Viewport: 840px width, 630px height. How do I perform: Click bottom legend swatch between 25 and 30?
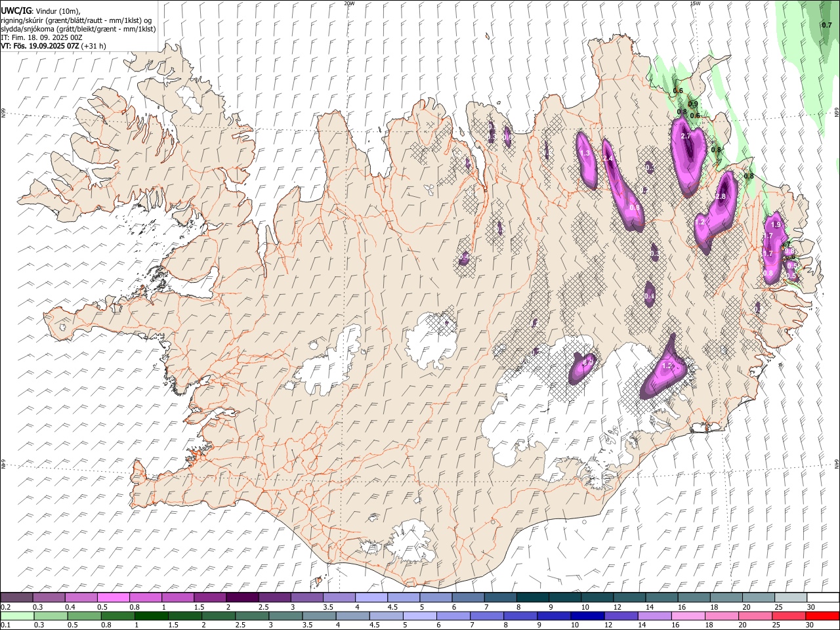pos(789,616)
